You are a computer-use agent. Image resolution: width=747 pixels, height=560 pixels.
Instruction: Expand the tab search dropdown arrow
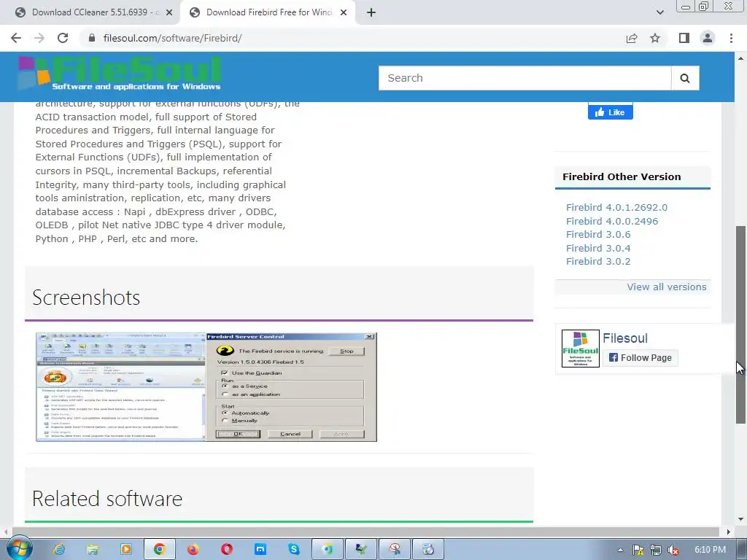[659, 13]
